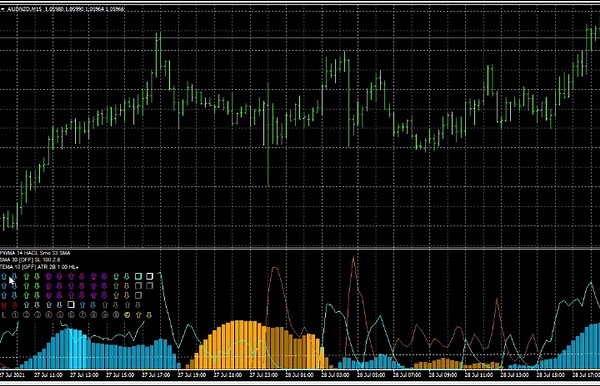Click the 28 Jul 13:00 time axis label
The image size is (600, 386).
tap(515, 375)
